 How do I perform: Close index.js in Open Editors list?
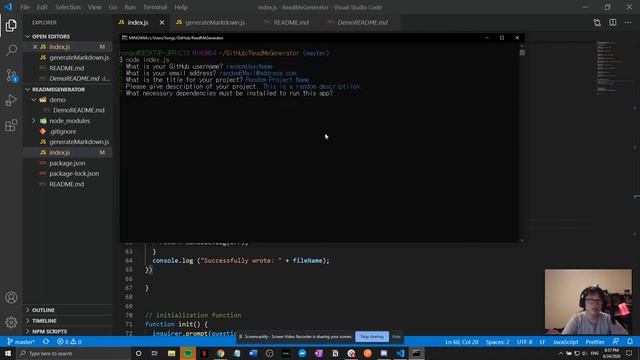click(x=35, y=47)
